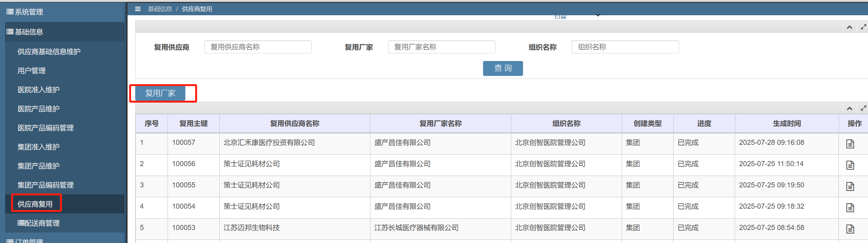Focus the 复用厂家名称 input field

click(x=441, y=47)
